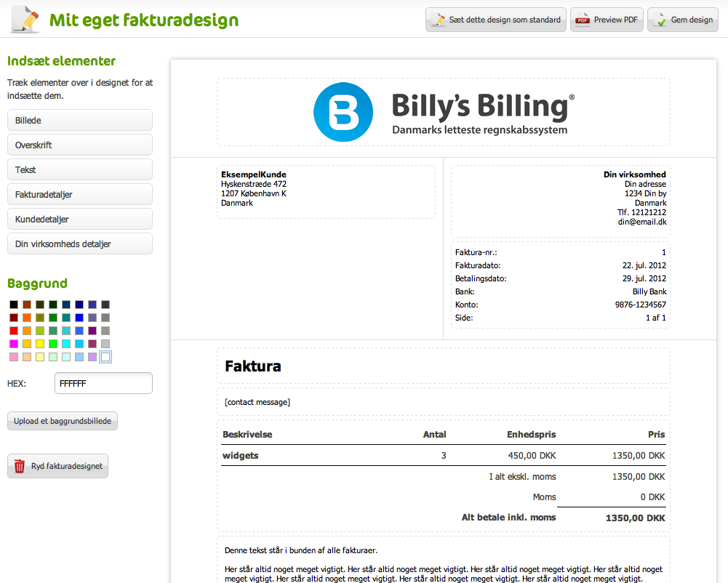Set this design as standard
This screenshot has width=728, height=583.
(496, 20)
